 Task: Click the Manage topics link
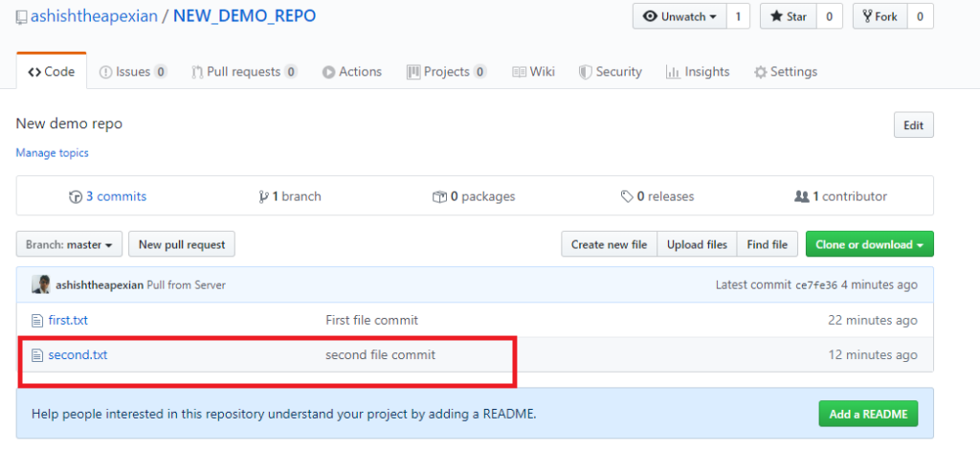[52, 153]
